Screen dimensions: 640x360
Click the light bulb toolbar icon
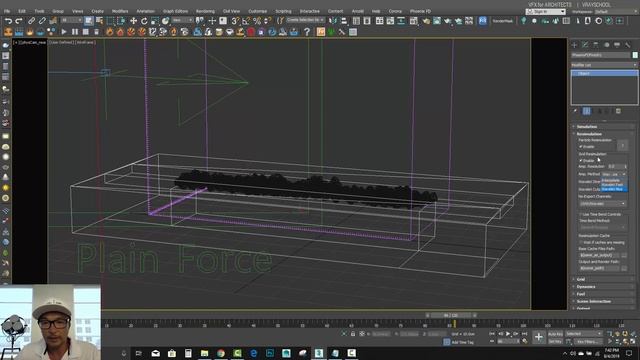pos(524,21)
